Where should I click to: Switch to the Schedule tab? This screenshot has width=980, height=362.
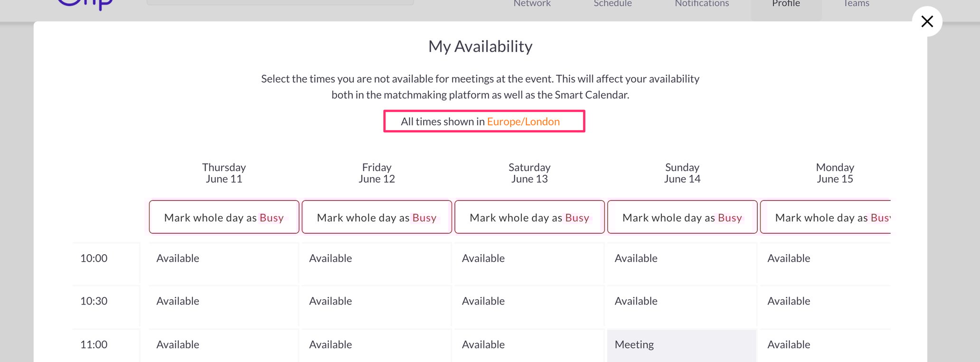pyautogui.click(x=612, y=4)
